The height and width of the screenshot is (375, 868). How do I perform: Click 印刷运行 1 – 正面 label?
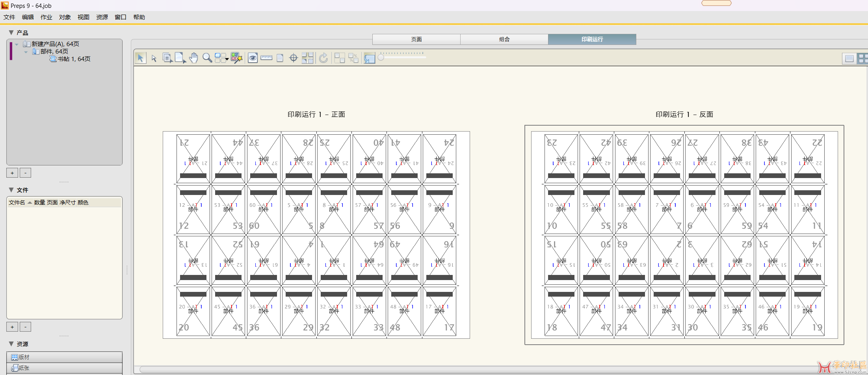(316, 114)
